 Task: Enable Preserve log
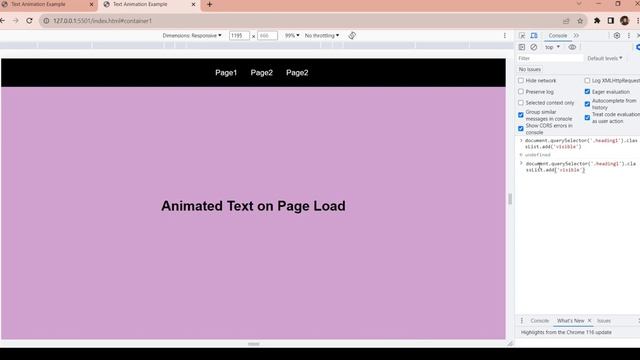click(521, 91)
